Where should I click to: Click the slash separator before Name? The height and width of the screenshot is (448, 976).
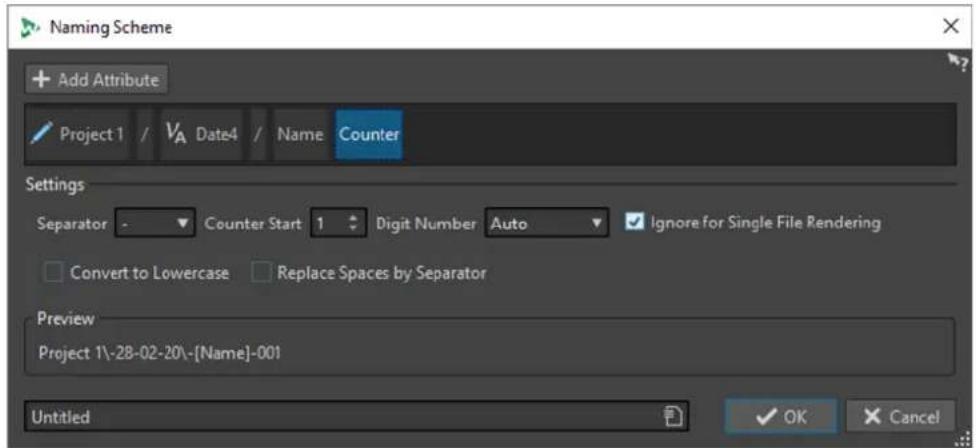tap(258, 134)
